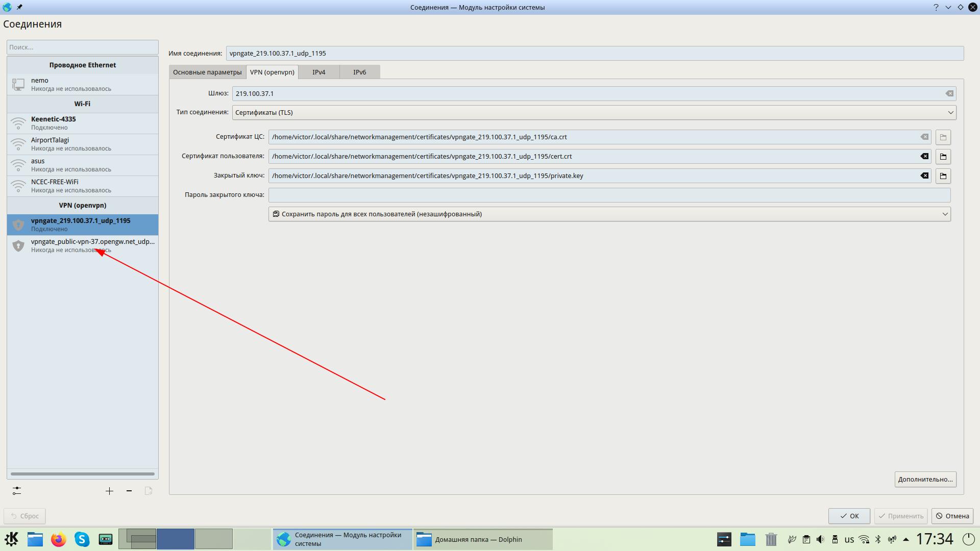The image size is (980, 551).
Task: Open Bluetooth tray icon
Action: click(x=878, y=539)
